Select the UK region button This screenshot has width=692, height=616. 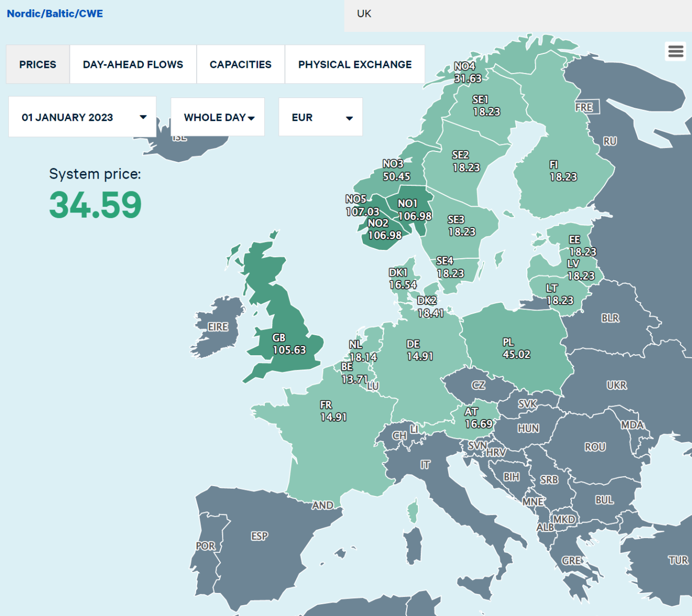pyautogui.click(x=364, y=14)
